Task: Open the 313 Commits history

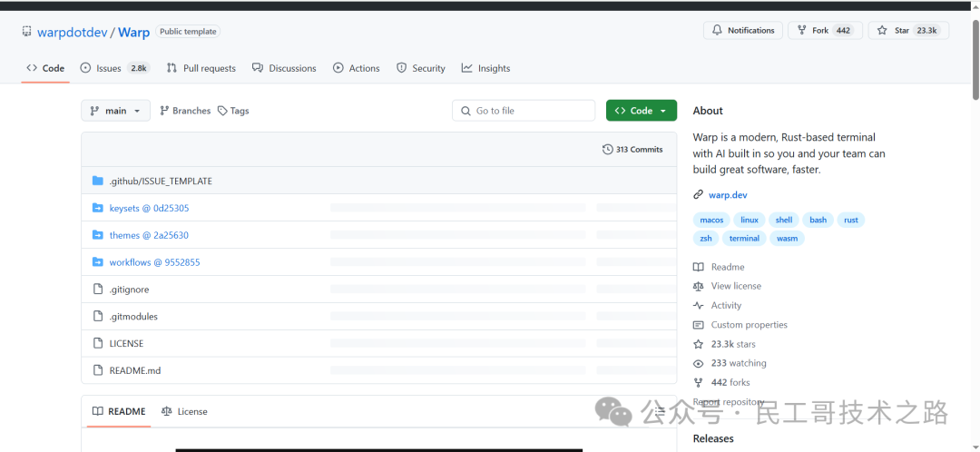Action: click(632, 150)
